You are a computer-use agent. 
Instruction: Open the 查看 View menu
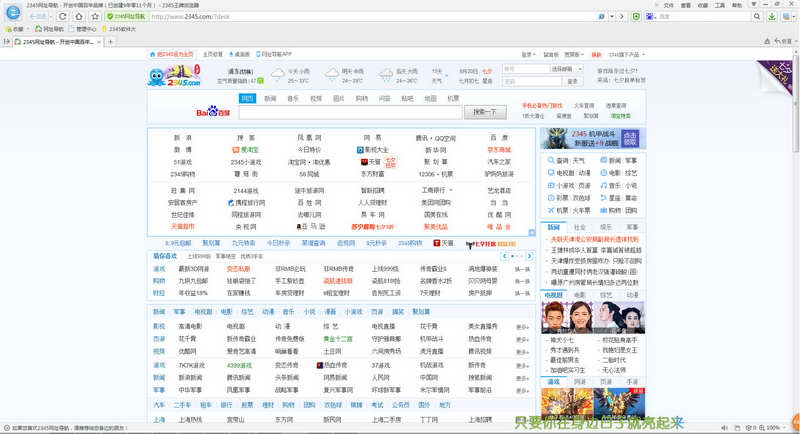(x=686, y=5)
